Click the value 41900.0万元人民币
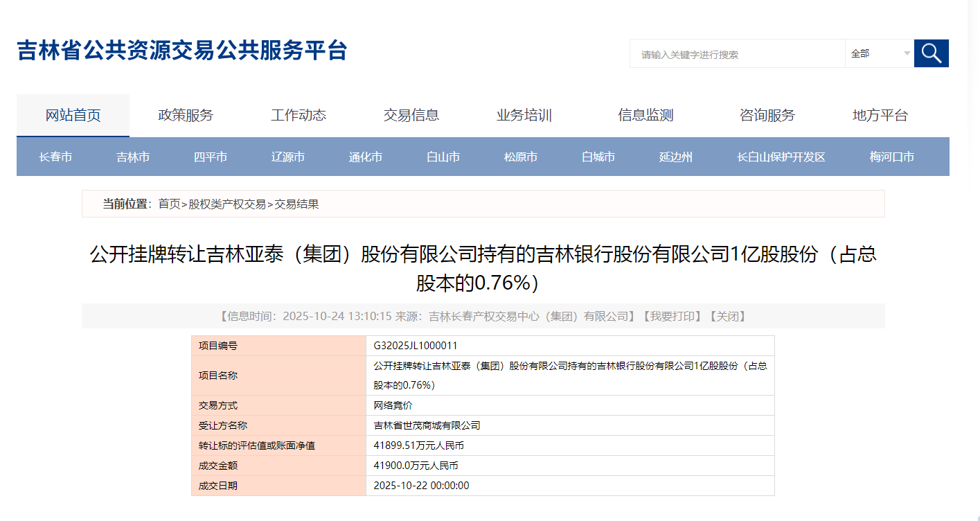 (416, 466)
